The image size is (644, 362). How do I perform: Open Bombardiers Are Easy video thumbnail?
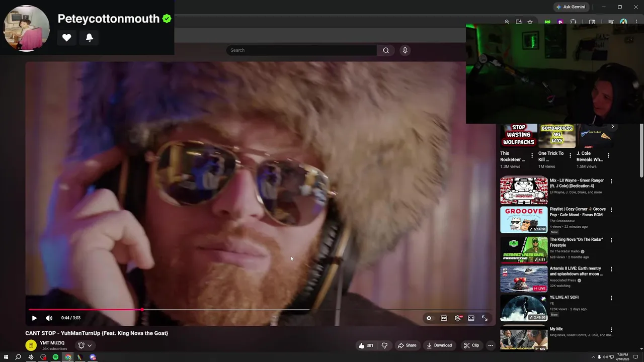coord(557,135)
